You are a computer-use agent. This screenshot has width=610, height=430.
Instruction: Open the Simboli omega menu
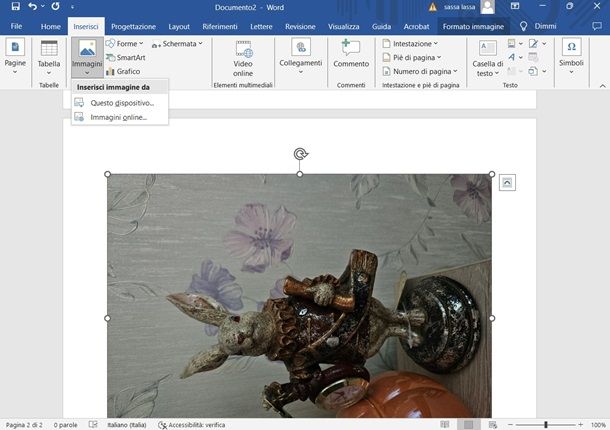coord(571,56)
